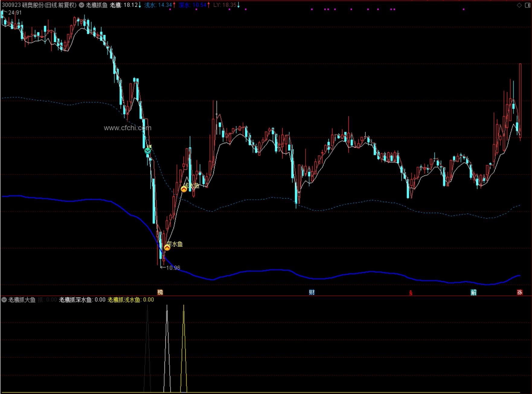Click the 10.96 low price label
532x394 pixels.
[x=173, y=268]
